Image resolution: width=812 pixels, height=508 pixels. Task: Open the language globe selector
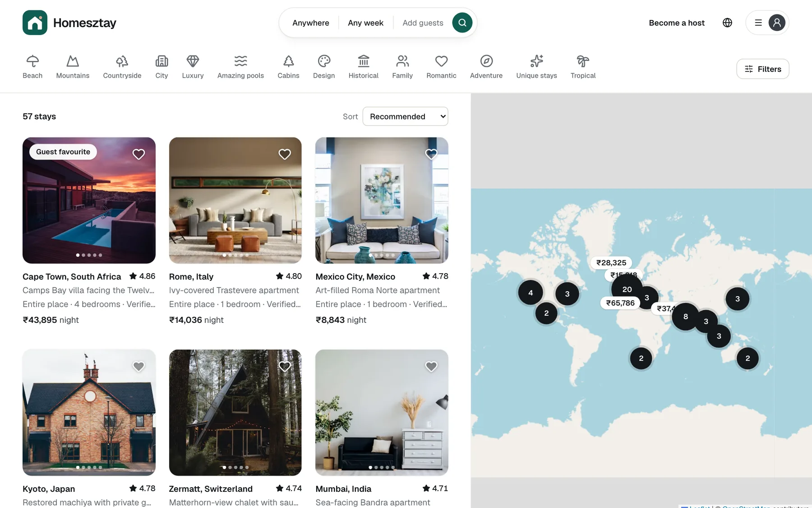(x=727, y=23)
